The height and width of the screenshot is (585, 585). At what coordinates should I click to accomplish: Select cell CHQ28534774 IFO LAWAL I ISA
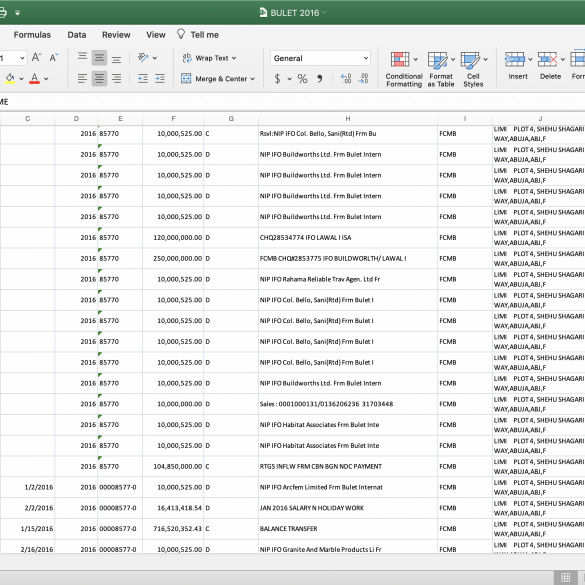(x=348, y=238)
